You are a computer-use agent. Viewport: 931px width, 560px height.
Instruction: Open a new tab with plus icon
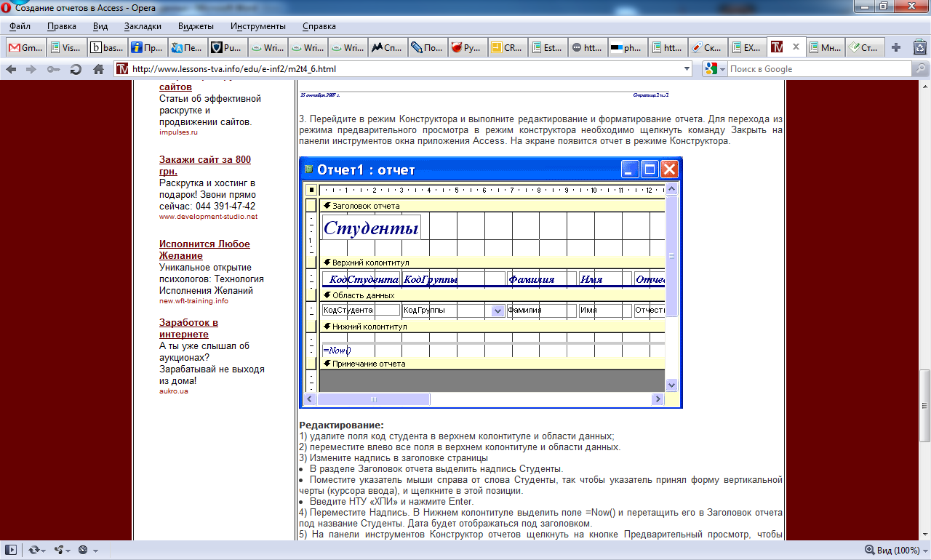pos(896,47)
